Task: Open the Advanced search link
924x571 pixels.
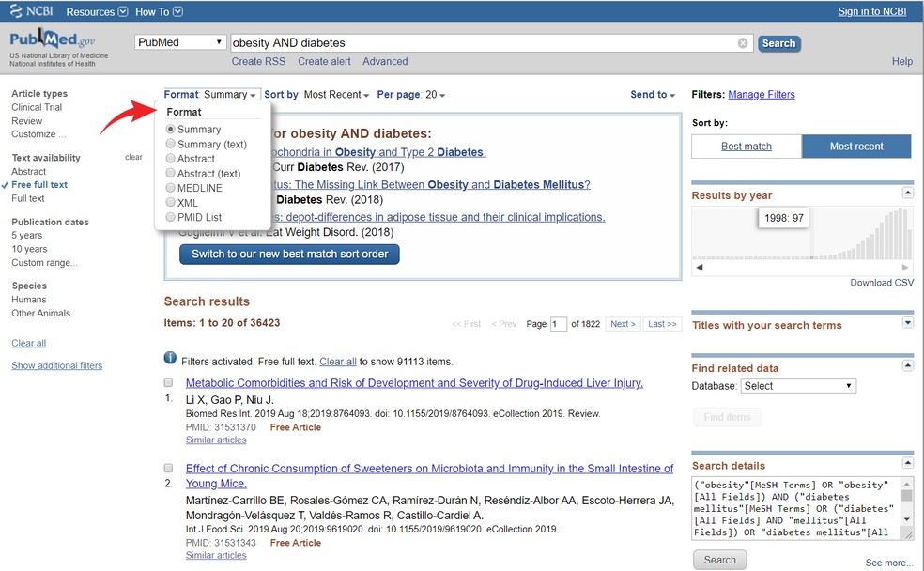Action: (x=385, y=61)
